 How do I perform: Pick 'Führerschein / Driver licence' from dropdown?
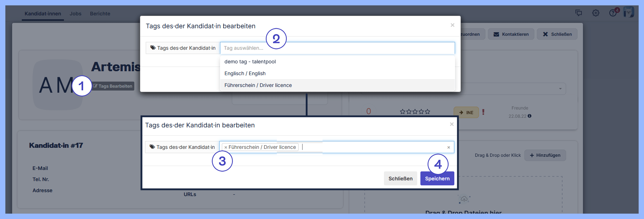pos(258,85)
